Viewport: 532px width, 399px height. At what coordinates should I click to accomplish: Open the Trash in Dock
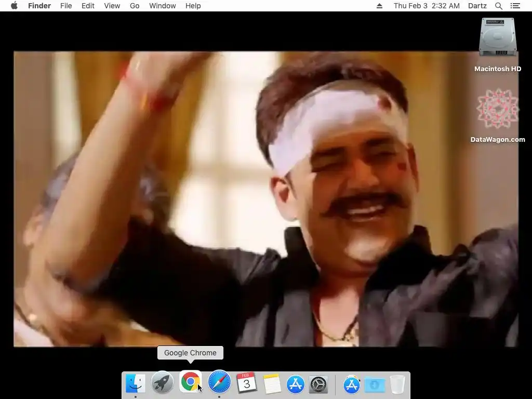click(397, 384)
